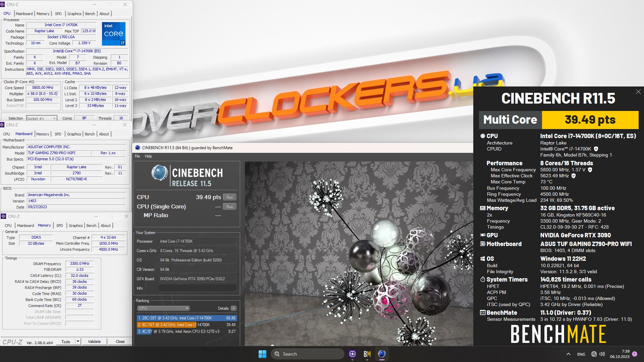Open About tab in bottom CPU-Z window
Image resolution: width=644 pixels, height=362 pixels.
pyautogui.click(x=106, y=226)
